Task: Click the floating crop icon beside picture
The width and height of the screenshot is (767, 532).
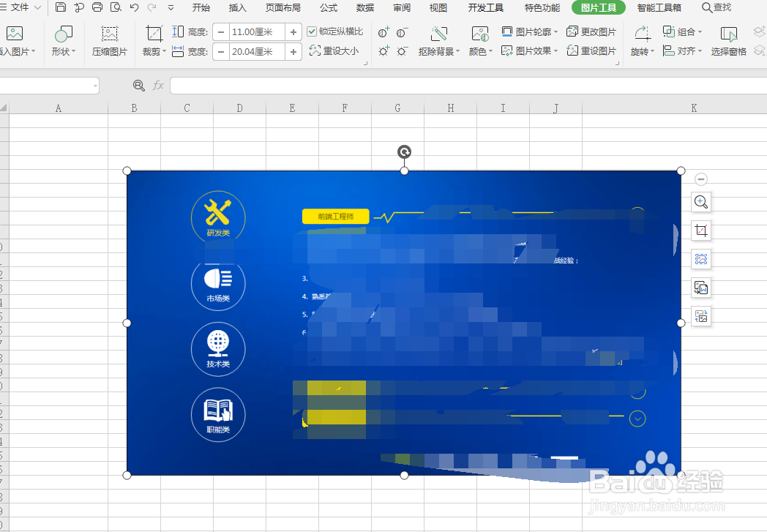Action: [701, 231]
